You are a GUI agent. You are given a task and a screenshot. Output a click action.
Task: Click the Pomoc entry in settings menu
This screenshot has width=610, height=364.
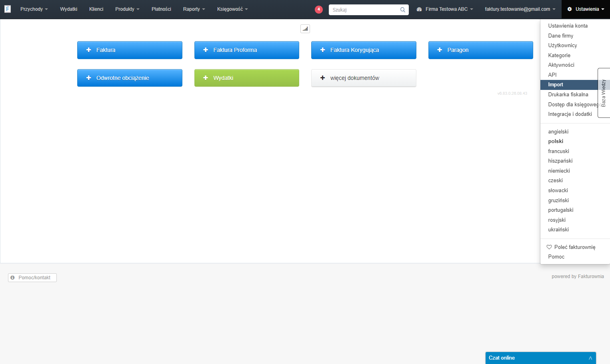tap(556, 257)
